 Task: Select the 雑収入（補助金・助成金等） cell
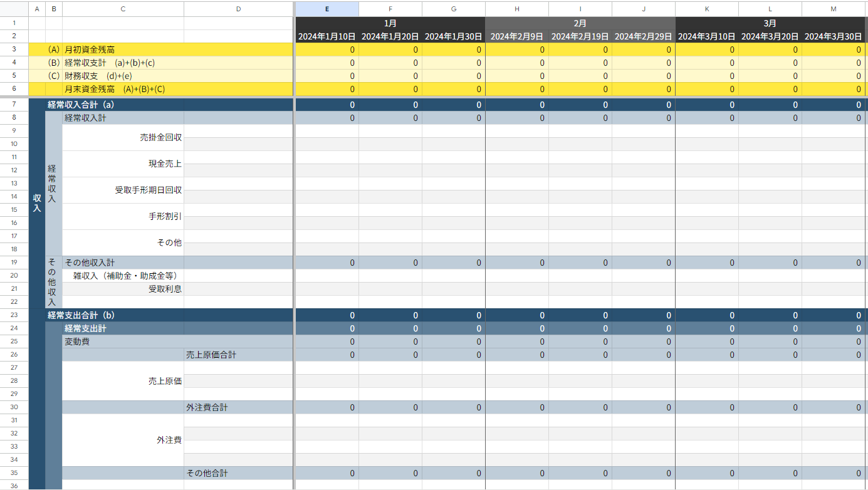pyautogui.click(x=123, y=276)
